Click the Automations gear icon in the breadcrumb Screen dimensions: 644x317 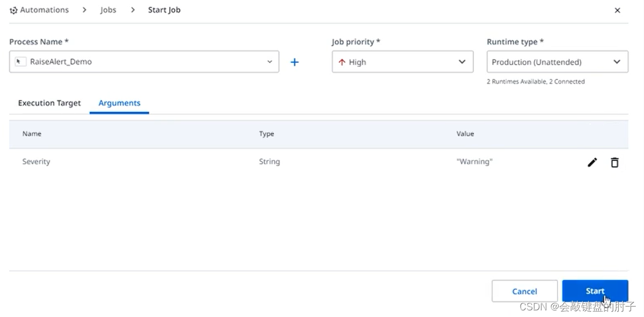coord(14,10)
